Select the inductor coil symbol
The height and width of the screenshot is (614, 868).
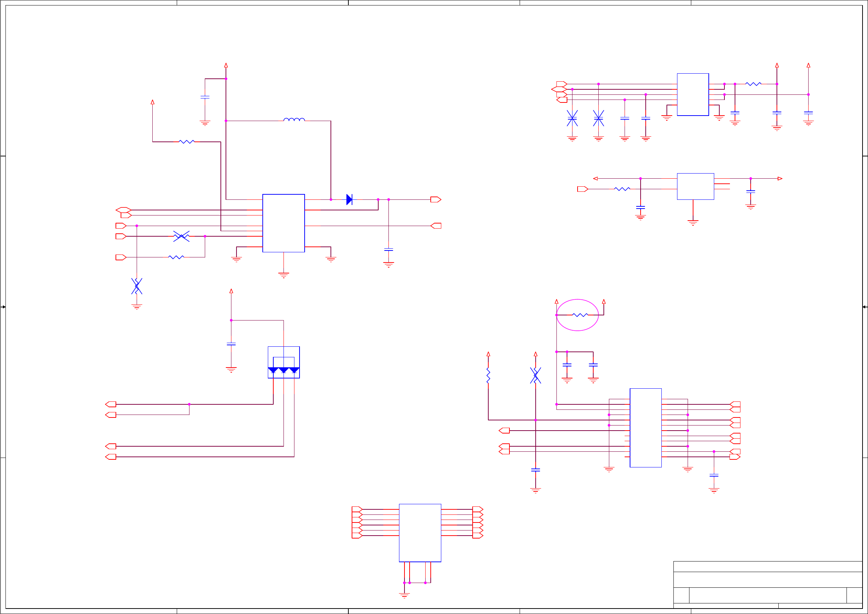point(294,120)
